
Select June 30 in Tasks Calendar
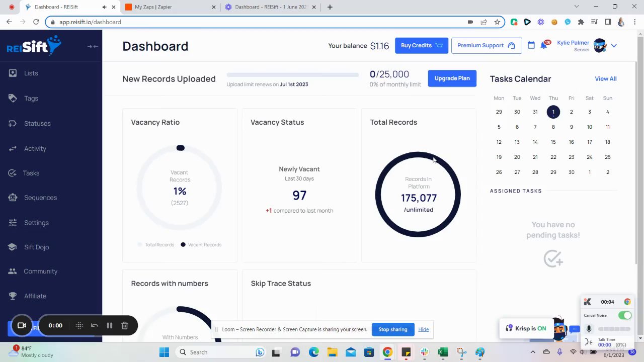pyautogui.click(x=571, y=172)
